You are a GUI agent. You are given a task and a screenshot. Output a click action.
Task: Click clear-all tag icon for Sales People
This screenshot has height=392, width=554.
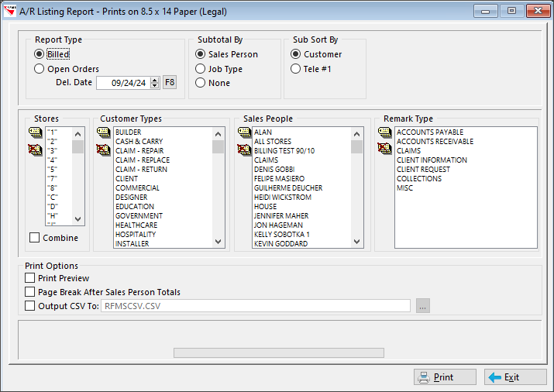click(244, 150)
